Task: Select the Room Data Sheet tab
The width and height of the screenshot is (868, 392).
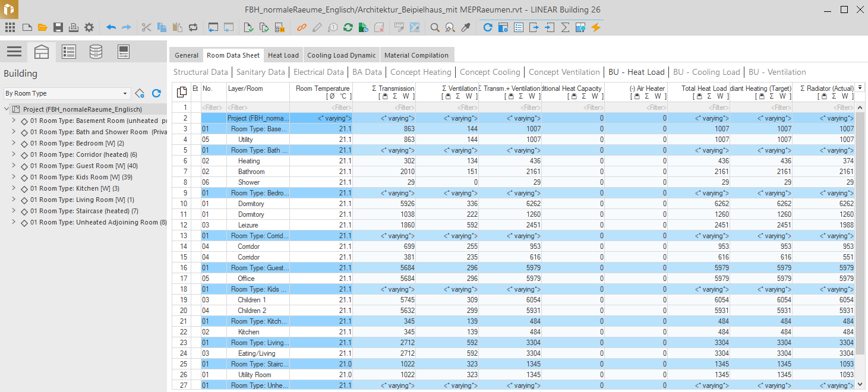Action: tap(233, 55)
